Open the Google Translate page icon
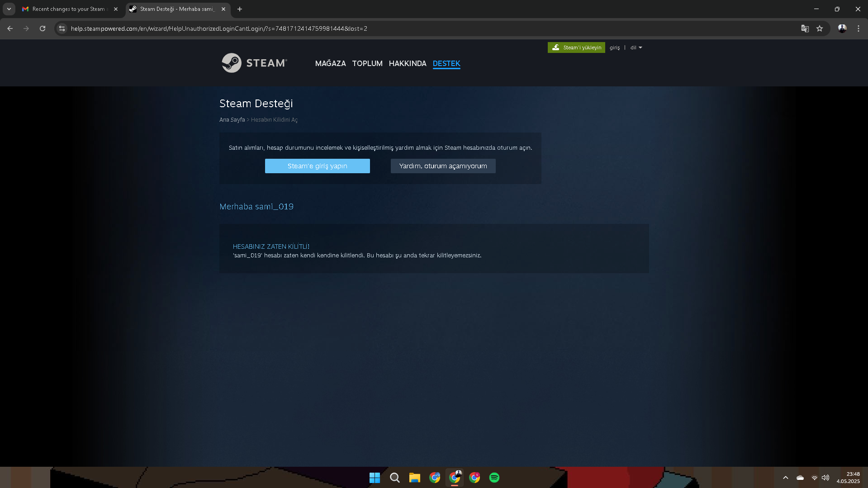The image size is (868, 488). [805, 28]
